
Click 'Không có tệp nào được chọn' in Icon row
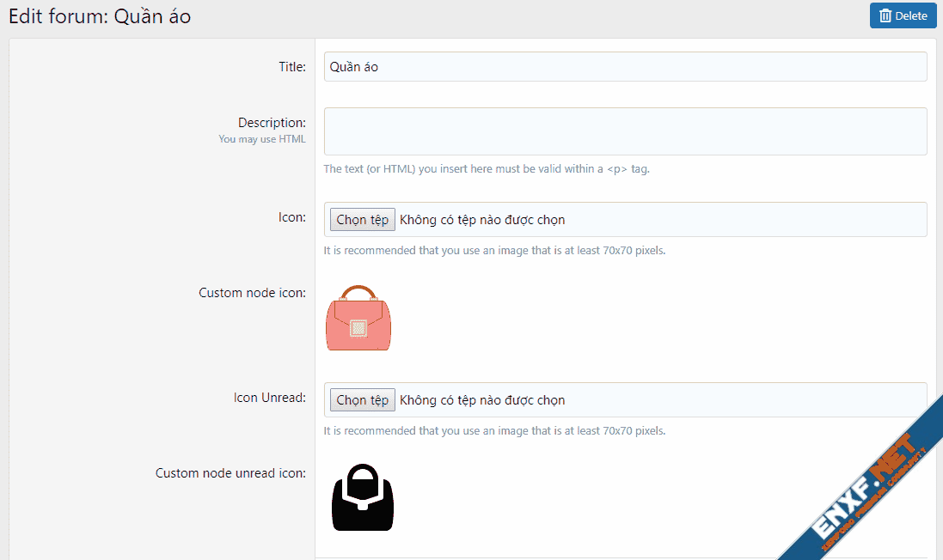click(x=482, y=220)
